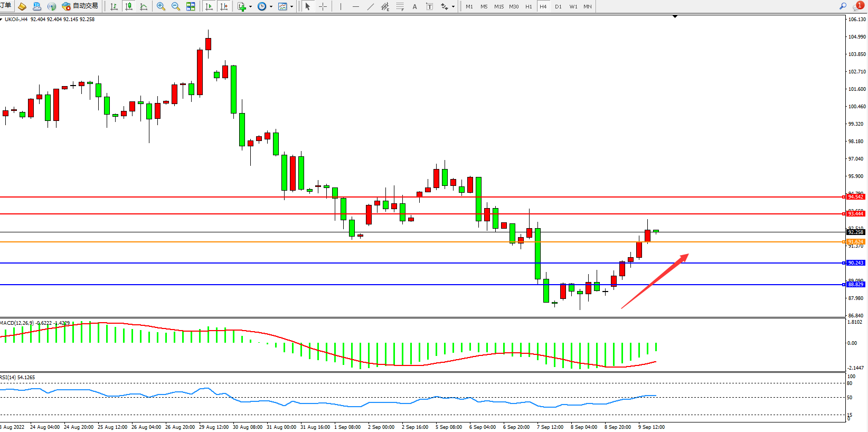Click the 订单 new order button
This screenshot has width=868, height=432.
5,6
